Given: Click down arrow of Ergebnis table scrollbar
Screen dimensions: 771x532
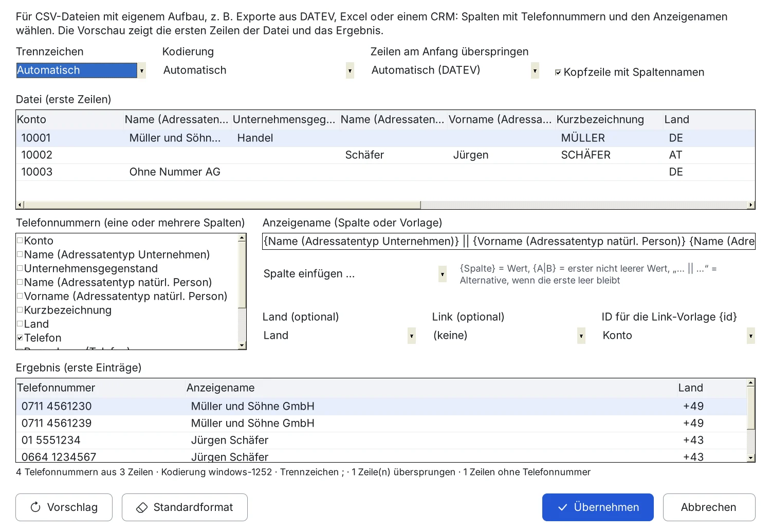Looking at the screenshot, I should click(751, 458).
